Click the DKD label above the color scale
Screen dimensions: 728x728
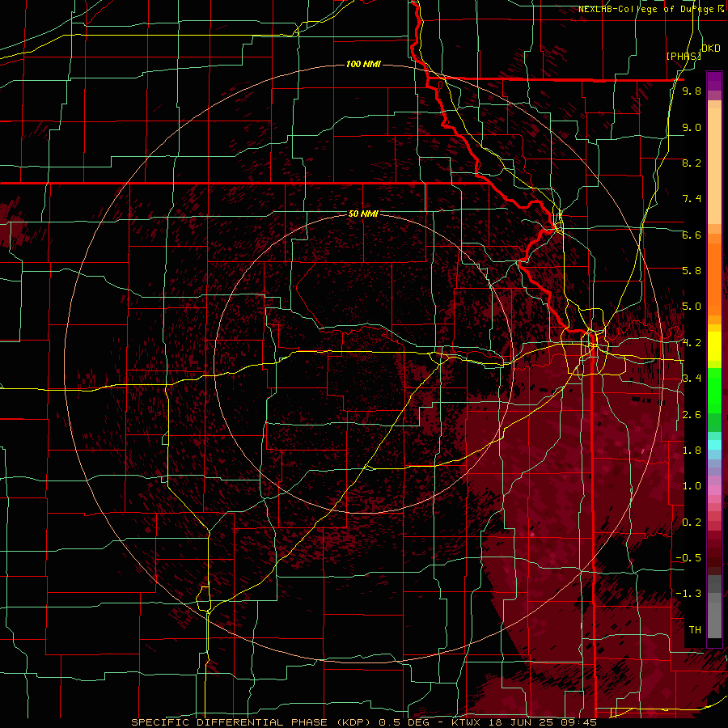pyautogui.click(x=711, y=49)
